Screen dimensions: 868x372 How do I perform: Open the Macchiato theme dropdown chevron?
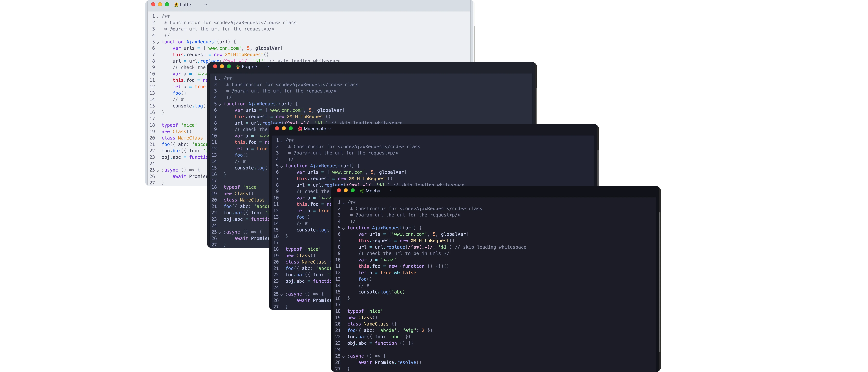point(330,129)
